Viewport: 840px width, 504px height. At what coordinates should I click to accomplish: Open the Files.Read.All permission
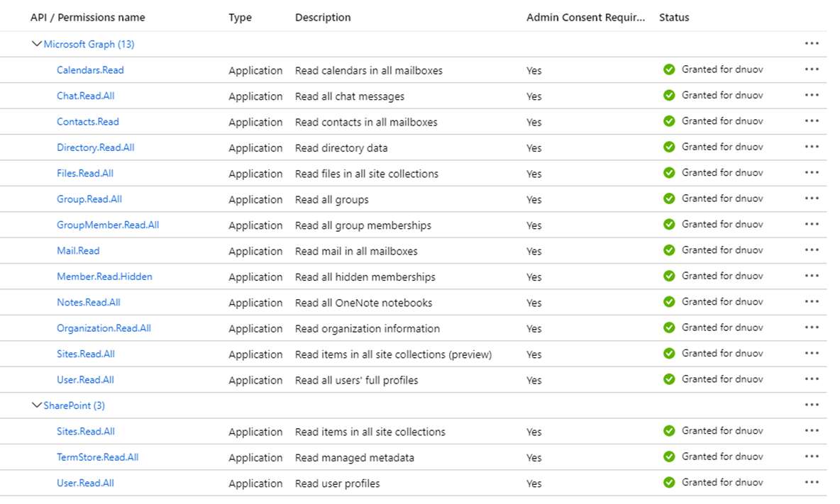(85, 174)
